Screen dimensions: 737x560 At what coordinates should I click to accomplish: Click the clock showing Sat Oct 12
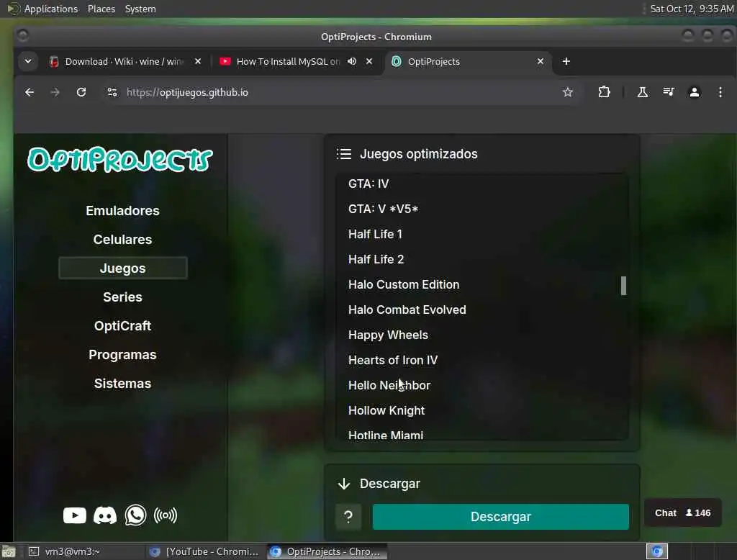(692, 9)
